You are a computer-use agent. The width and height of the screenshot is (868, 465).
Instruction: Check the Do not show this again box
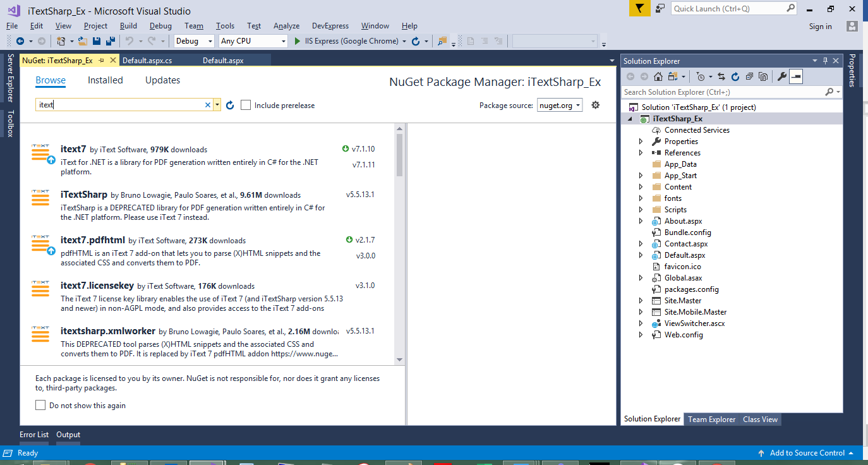(x=40, y=405)
